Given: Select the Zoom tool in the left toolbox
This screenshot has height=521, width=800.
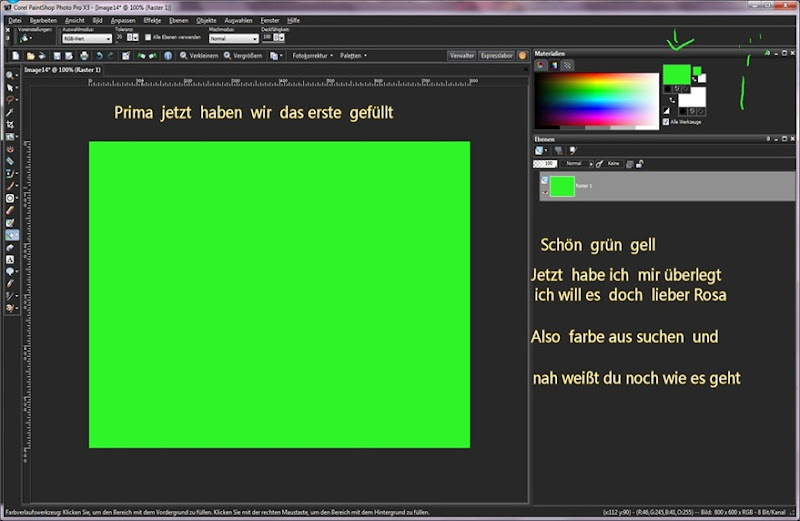Looking at the screenshot, I should coord(10,76).
